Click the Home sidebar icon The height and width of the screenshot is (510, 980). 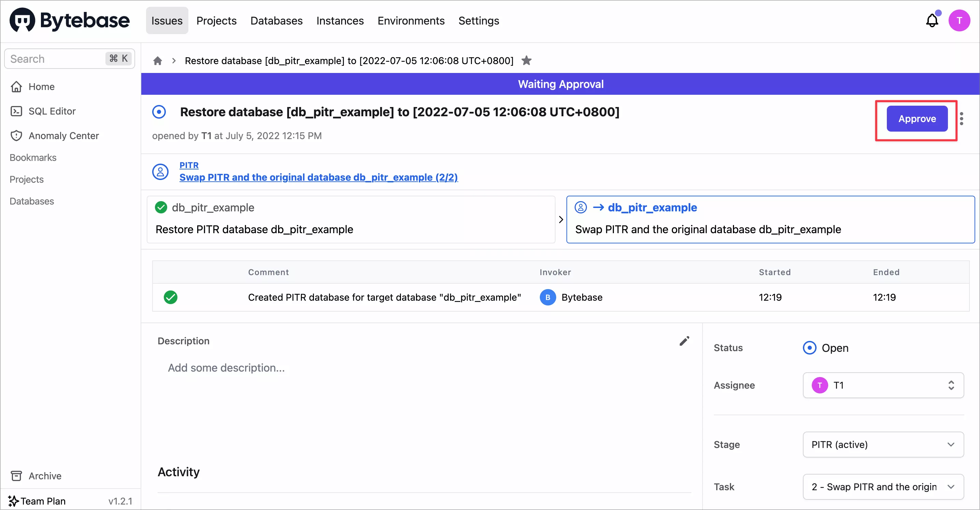(16, 87)
